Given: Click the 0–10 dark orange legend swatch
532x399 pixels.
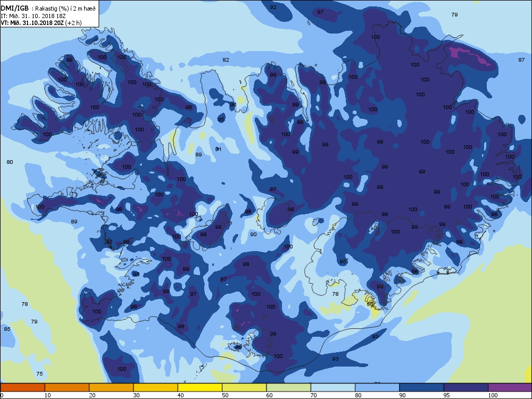Looking at the screenshot, I should pyautogui.click(x=22, y=387).
